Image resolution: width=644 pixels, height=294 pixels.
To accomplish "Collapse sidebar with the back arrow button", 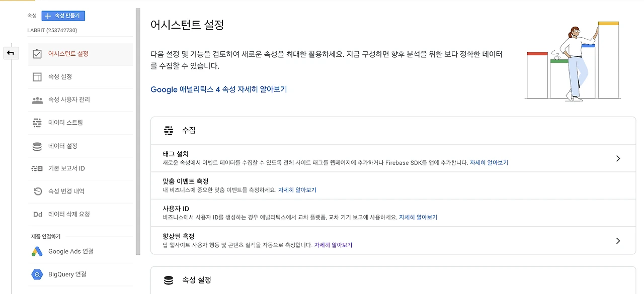I will point(11,53).
